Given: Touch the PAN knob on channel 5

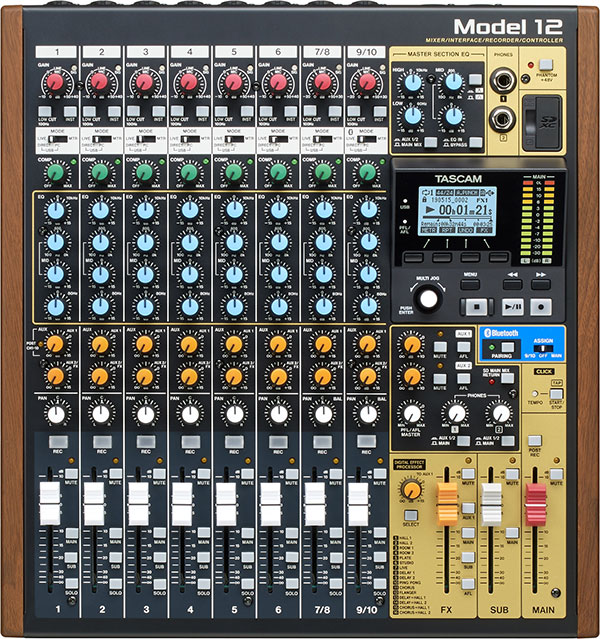Looking at the screenshot, I should tap(234, 414).
